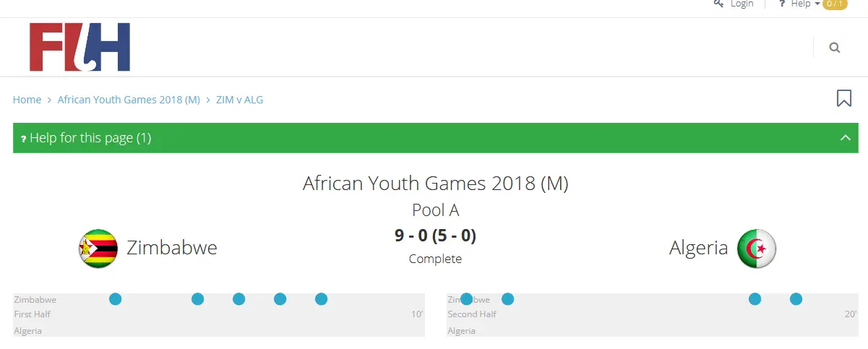The image size is (868, 349).
Task: Click the FIH logo
Action: click(80, 47)
